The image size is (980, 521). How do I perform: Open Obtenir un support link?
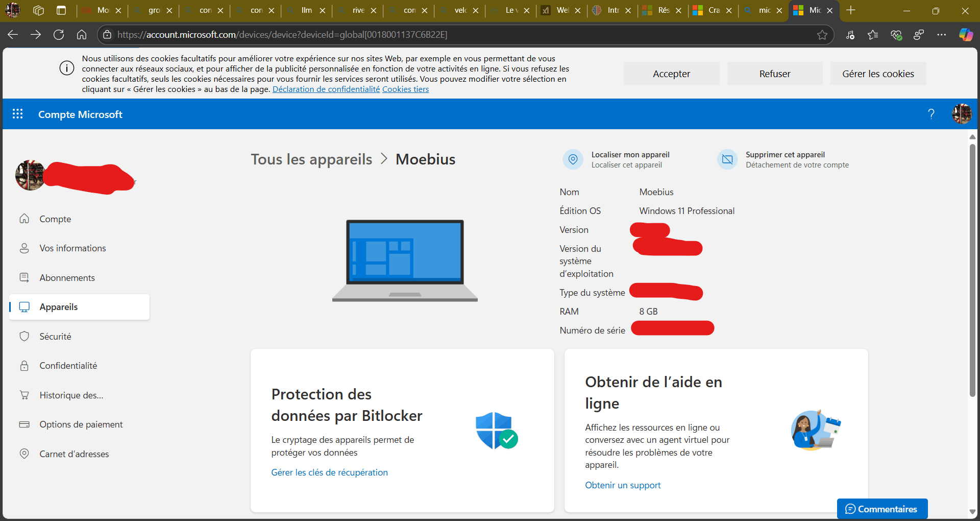[623, 485]
